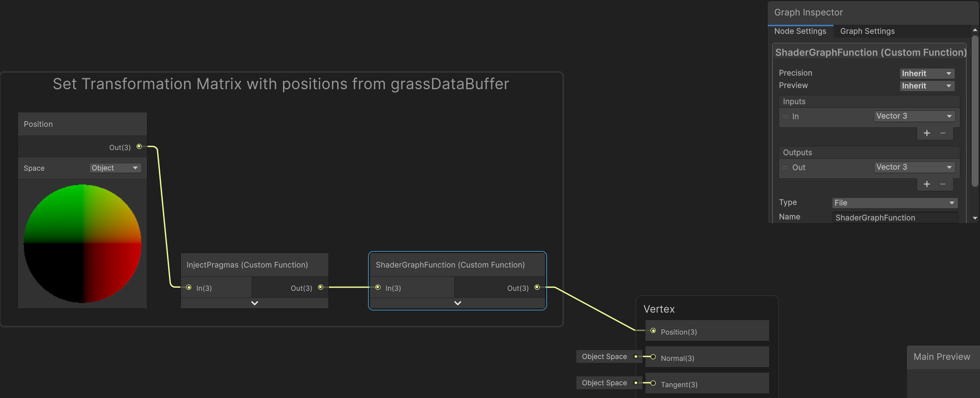Add a new output with plus icon
Screen dimensions: 980x398
(926, 184)
